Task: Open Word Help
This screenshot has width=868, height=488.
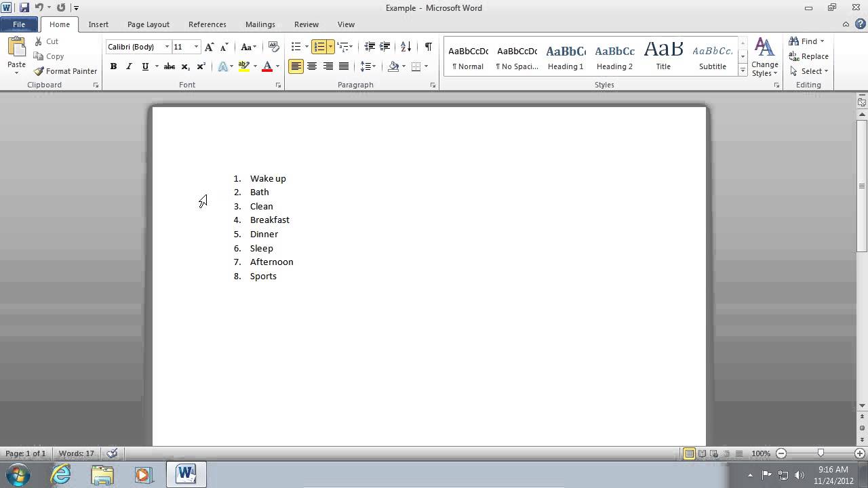Action: click(x=860, y=24)
